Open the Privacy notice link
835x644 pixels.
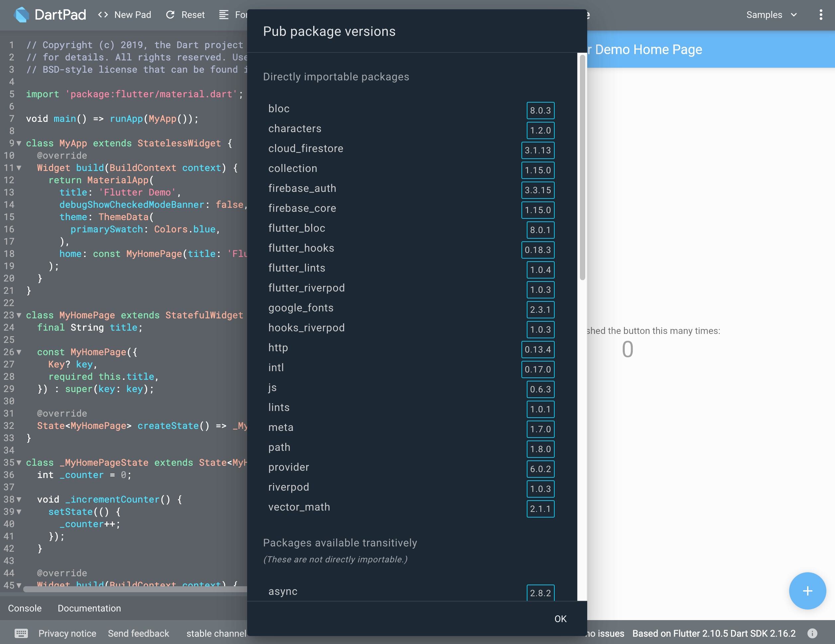tap(67, 633)
